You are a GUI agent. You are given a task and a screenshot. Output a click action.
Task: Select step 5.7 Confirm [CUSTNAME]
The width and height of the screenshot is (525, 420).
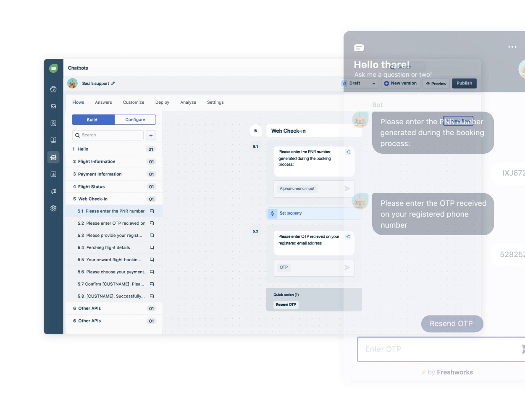coord(114,284)
